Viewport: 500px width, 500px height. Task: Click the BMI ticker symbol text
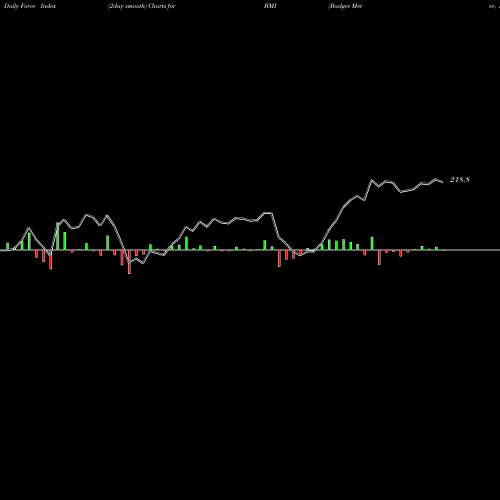pos(270,6)
